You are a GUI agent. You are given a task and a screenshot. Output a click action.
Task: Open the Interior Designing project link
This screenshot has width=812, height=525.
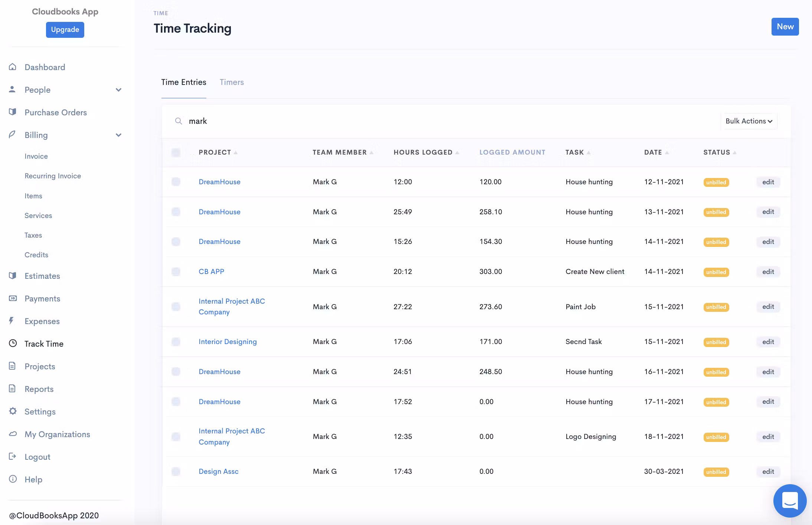tap(227, 341)
